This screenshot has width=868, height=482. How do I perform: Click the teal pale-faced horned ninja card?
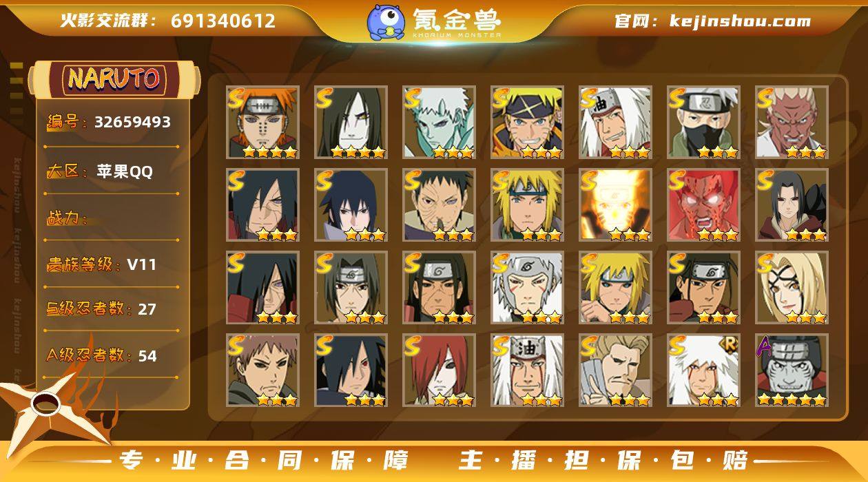coord(439,123)
